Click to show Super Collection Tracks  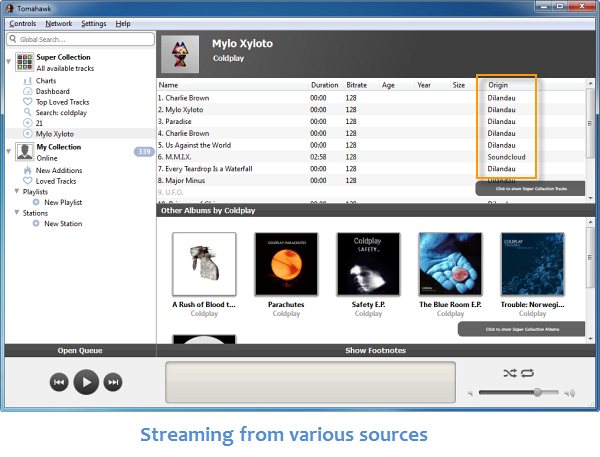click(x=530, y=189)
